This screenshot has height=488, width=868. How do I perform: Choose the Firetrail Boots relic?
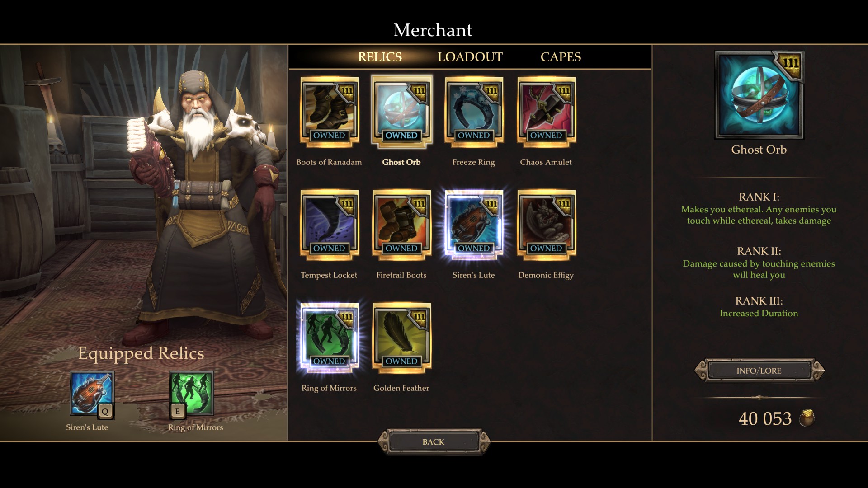[x=401, y=225]
